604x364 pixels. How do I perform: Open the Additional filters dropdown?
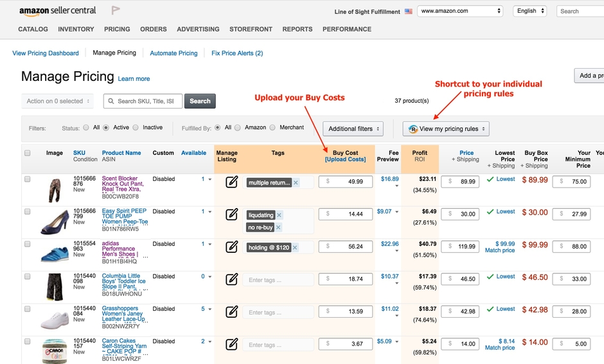[353, 129]
